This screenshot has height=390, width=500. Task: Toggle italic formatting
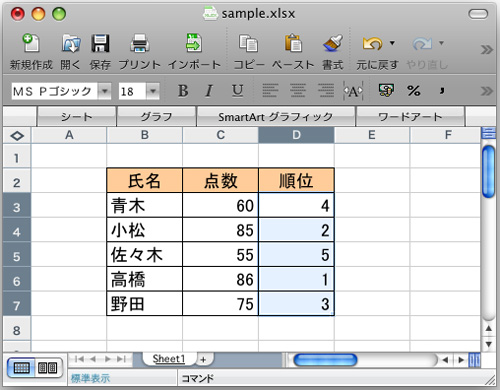(x=209, y=91)
